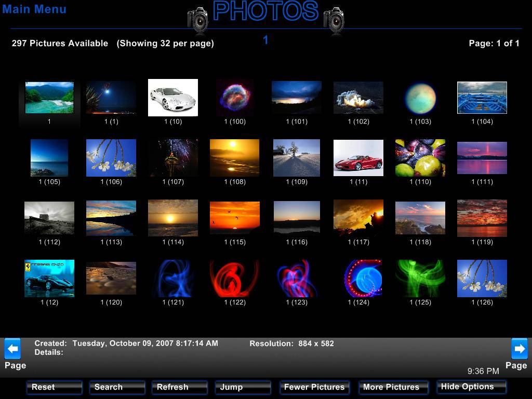Show Fewer Pictures per page
This screenshot has width=532, height=399.
point(314,387)
